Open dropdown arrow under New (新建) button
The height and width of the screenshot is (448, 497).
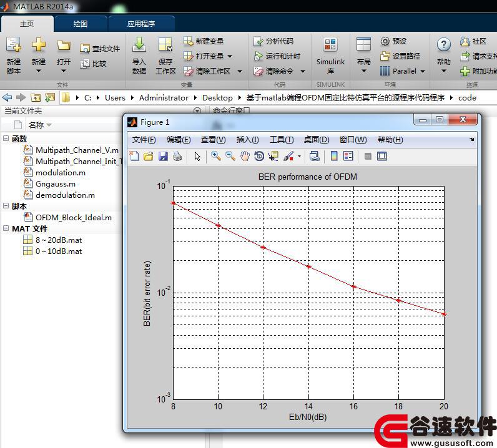tap(38, 71)
